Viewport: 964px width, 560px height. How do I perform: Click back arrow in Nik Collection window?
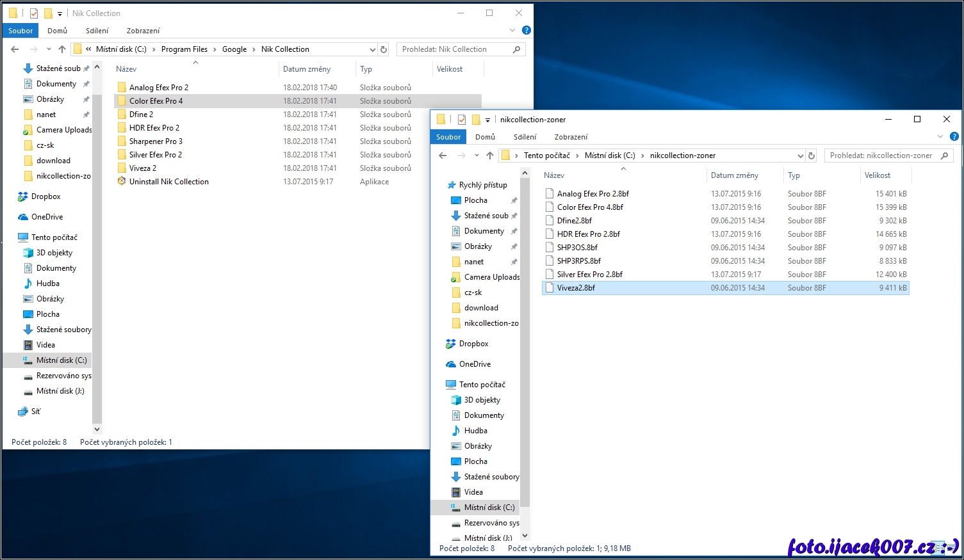tap(15, 49)
